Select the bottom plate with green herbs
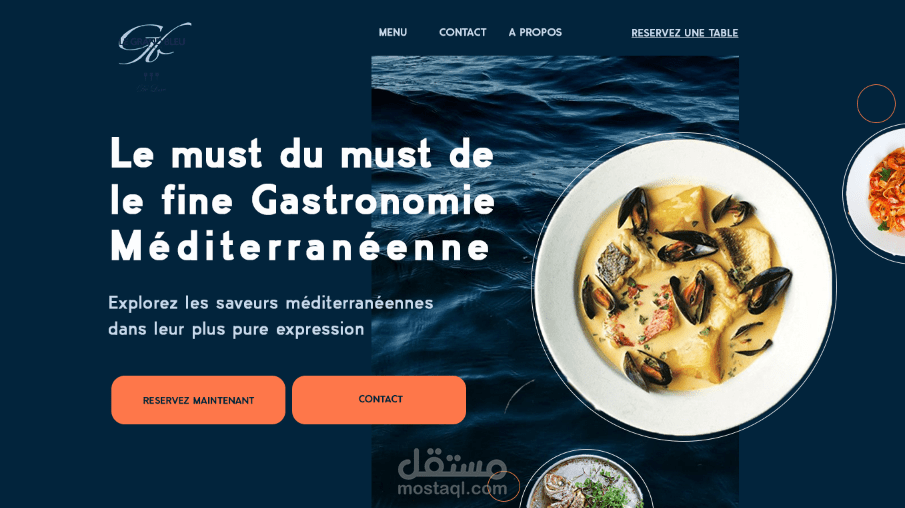Image resolution: width=905 pixels, height=508 pixels. pyautogui.click(x=586, y=482)
